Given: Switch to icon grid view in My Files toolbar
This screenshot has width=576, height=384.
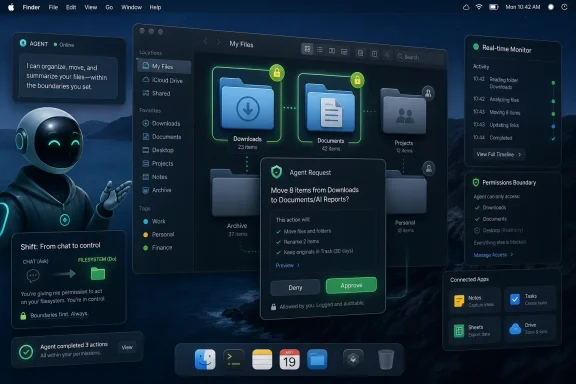Looking at the screenshot, I should click(x=307, y=49).
